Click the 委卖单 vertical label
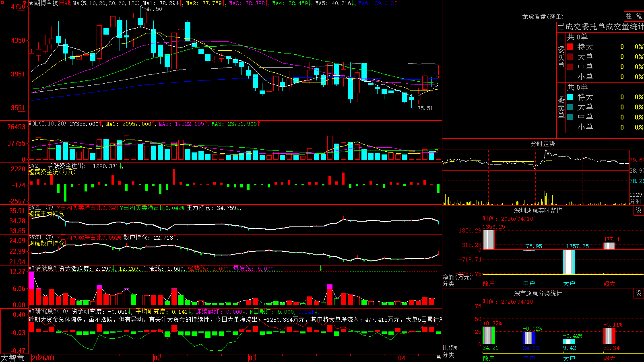Screen dimensions: 644x362 (561, 107)
